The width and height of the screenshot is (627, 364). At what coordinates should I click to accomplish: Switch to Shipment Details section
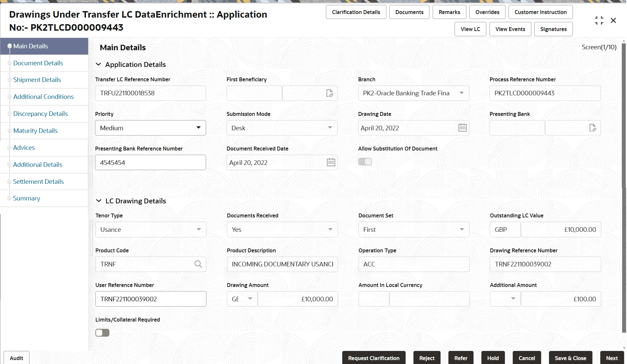(37, 80)
